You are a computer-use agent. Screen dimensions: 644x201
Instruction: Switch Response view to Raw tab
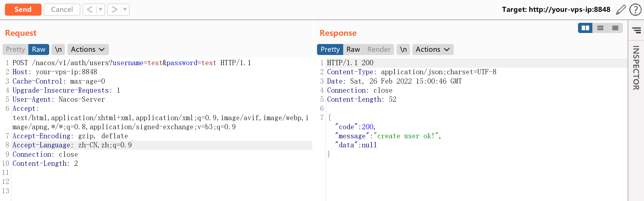click(x=353, y=49)
